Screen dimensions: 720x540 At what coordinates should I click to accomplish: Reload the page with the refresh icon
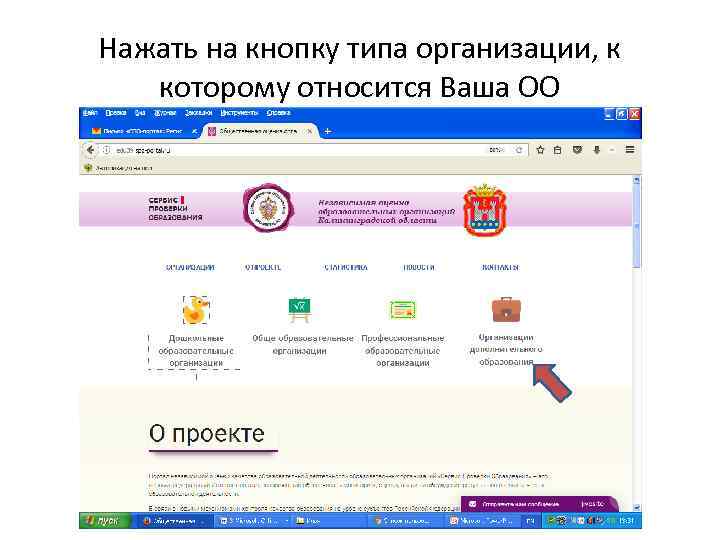pyautogui.click(x=519, y=150)
